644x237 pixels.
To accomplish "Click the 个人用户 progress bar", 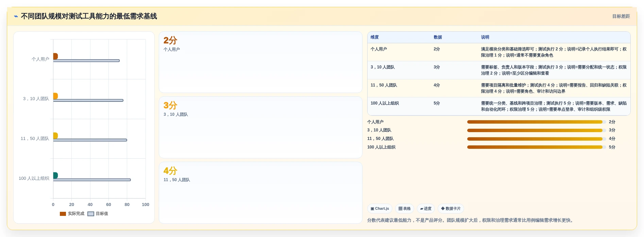I will (537, 122).
